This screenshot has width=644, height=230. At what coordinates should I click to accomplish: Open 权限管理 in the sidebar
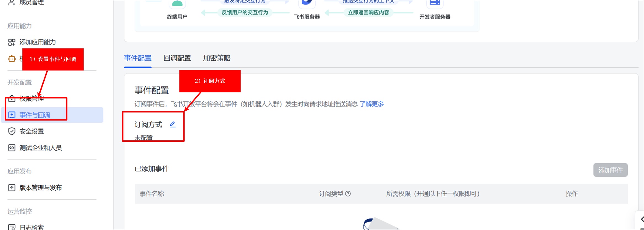[x=31, y=99]
